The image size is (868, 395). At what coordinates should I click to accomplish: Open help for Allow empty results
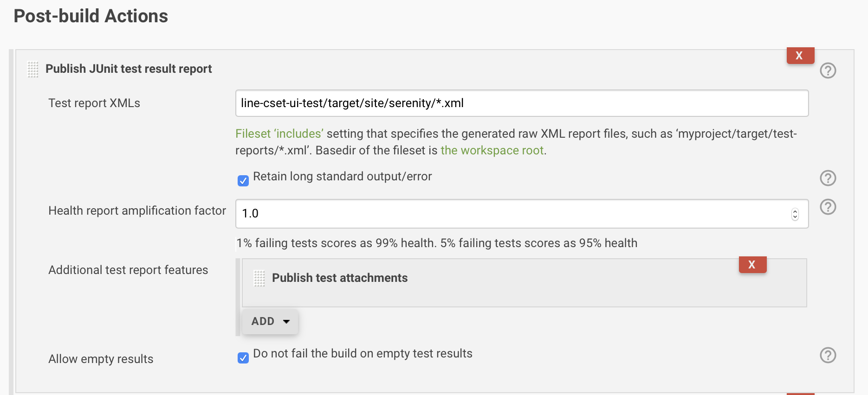[828, 355]
